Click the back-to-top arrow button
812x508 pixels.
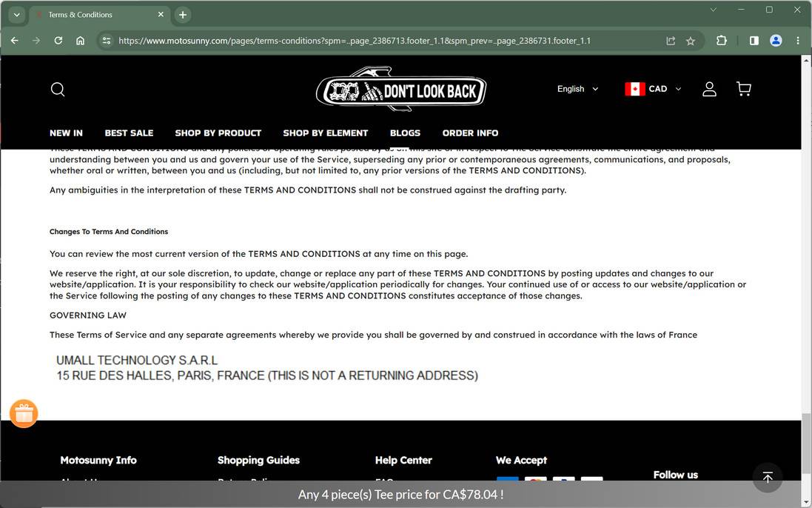(x=768, y=478)
